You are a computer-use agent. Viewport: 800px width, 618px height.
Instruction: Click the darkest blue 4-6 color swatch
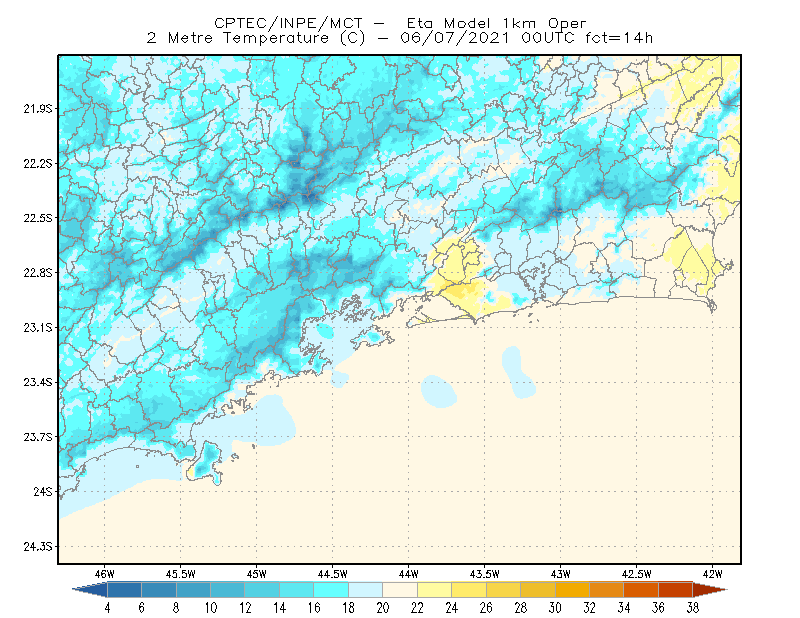pyautogui.click(x=124, y=590)
